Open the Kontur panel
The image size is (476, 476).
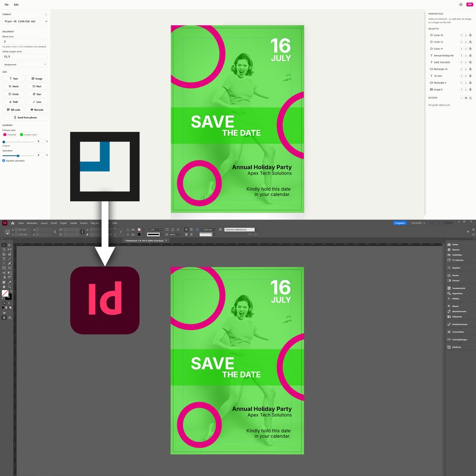(x=453, y=275)
